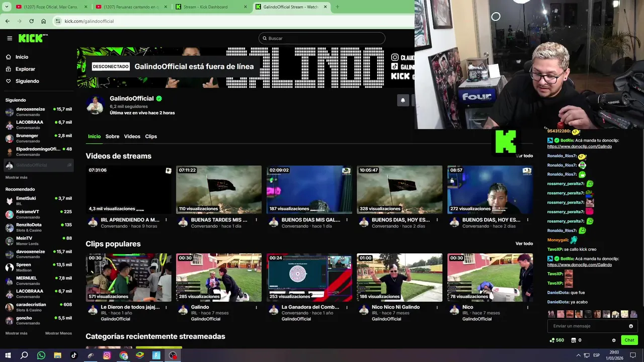The image size is (644, 362).
Task: Open the Kick hamburger menu
Action: tap(10, 38)
